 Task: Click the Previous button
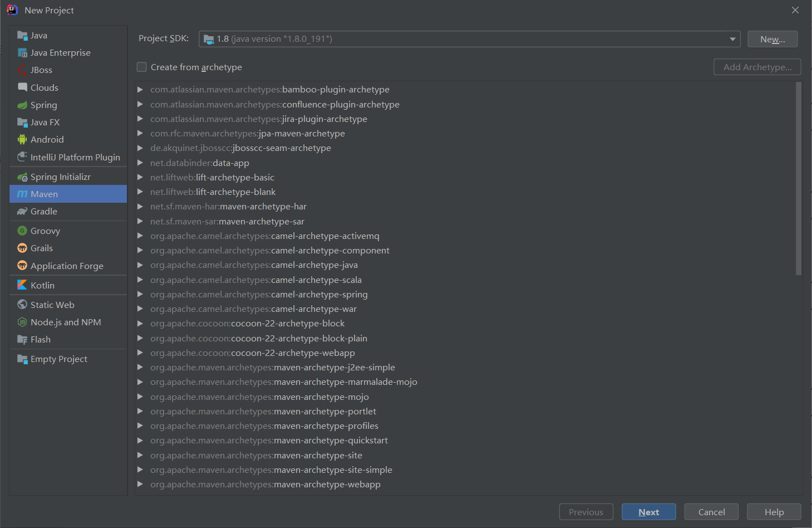pyautogui.click(x=586, y=512)
